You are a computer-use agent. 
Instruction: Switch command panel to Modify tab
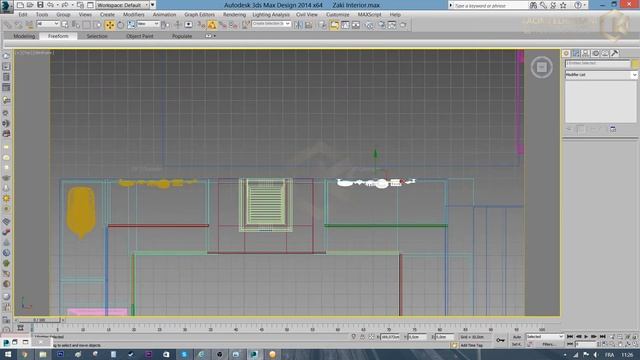[x=576, y=53]
